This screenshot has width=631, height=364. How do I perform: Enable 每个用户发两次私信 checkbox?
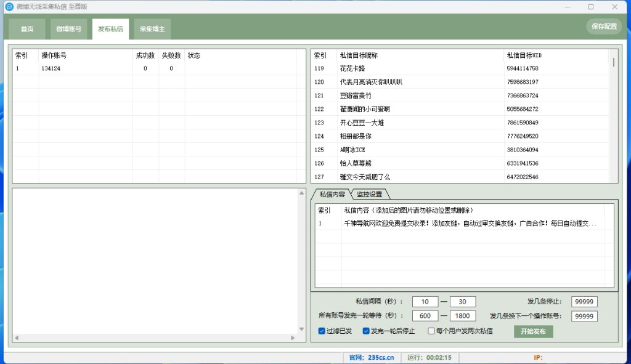[x=431, y=331]
